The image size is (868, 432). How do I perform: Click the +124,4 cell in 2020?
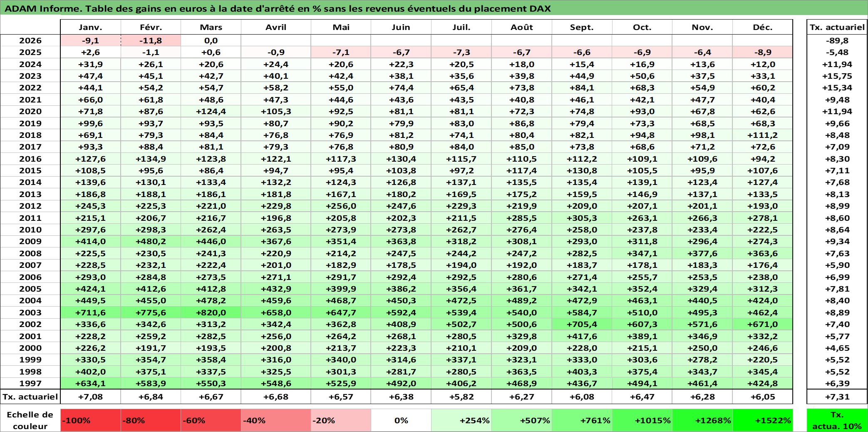(x=211, y=111)
